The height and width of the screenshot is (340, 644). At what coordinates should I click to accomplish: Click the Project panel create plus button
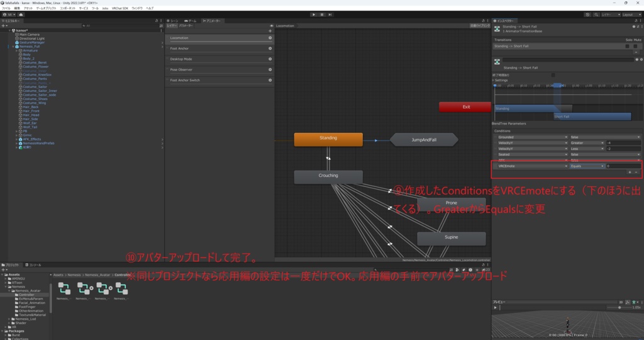[4, 269]
